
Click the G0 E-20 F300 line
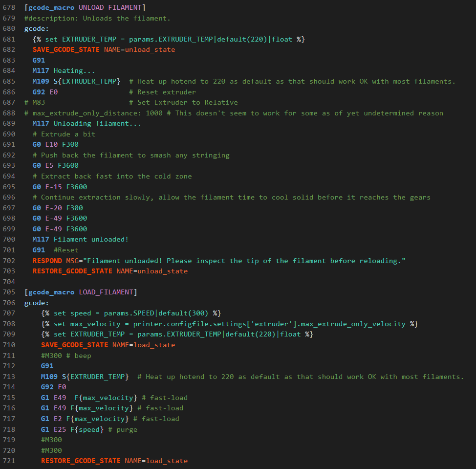pyautogui.click(x=58, y=208)
